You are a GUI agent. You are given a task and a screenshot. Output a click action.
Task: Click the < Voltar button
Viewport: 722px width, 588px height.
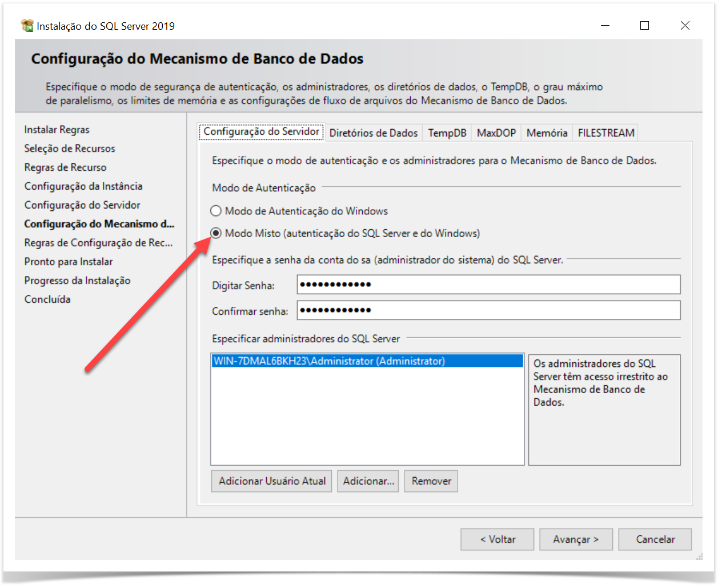[x=497, y=539]
